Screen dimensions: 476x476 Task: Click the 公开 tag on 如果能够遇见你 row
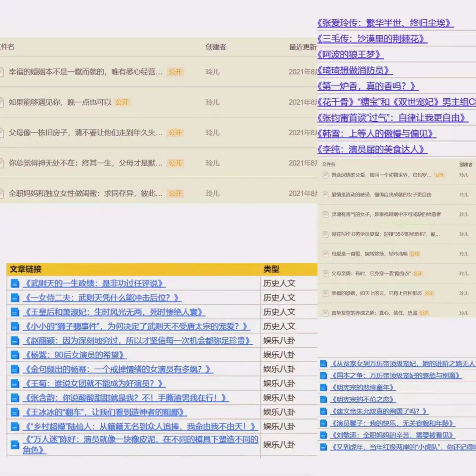click(122, 102)
